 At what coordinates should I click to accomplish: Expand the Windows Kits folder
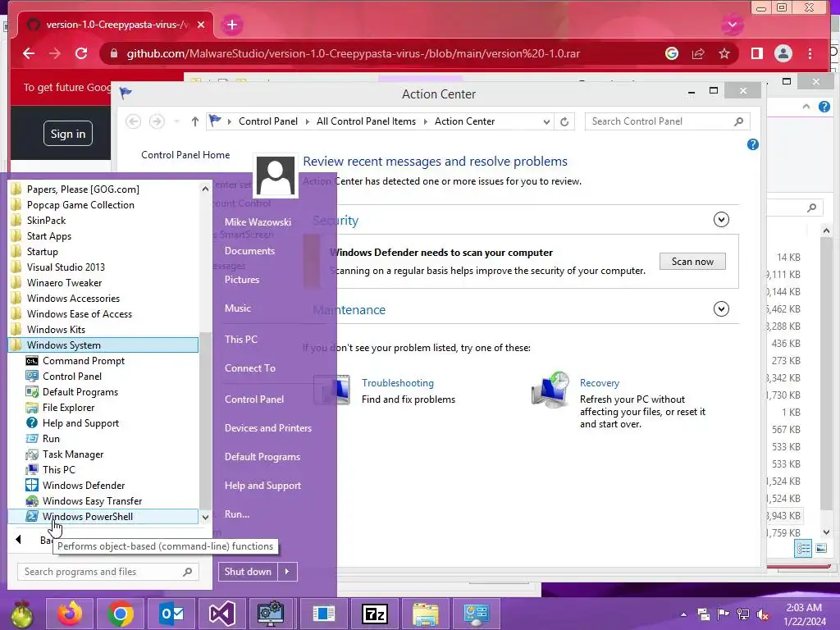click(103, 330)
